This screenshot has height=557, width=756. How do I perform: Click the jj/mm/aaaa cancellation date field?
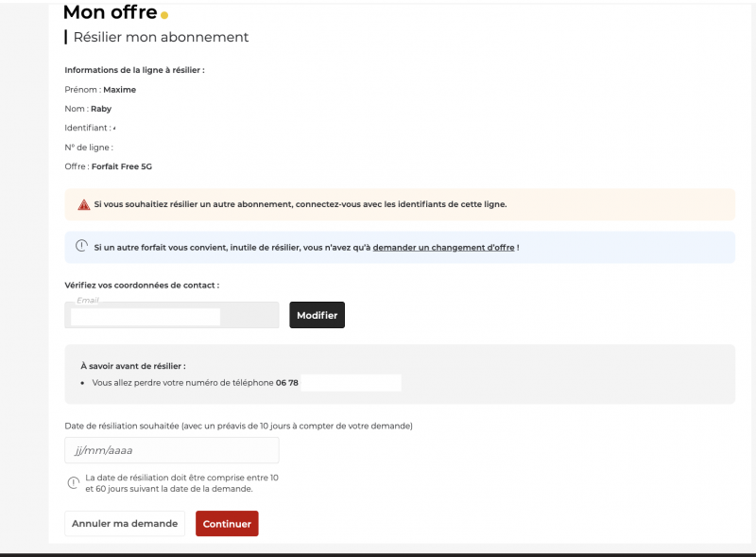pyautogui.click(x=171, y=450)
